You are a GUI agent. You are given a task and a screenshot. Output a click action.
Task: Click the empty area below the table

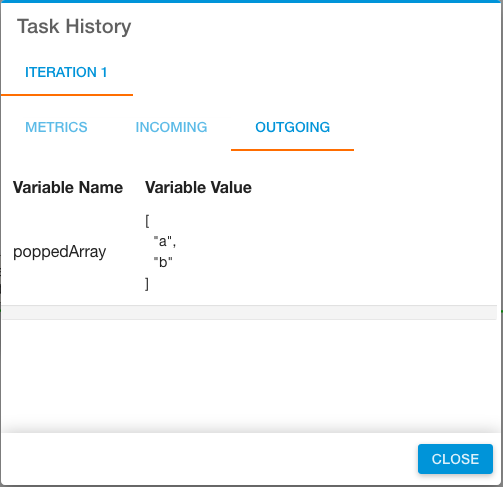point(249,373)
